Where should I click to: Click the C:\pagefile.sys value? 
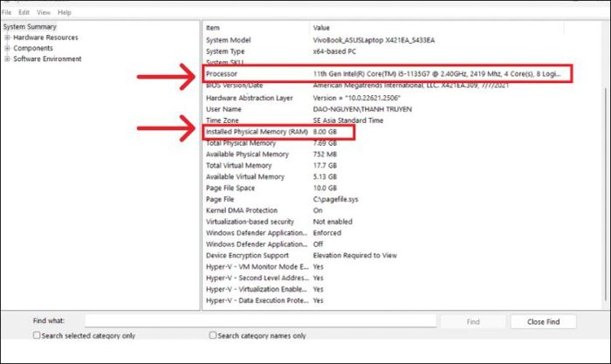pyautogui.click(x=335, y=200)
